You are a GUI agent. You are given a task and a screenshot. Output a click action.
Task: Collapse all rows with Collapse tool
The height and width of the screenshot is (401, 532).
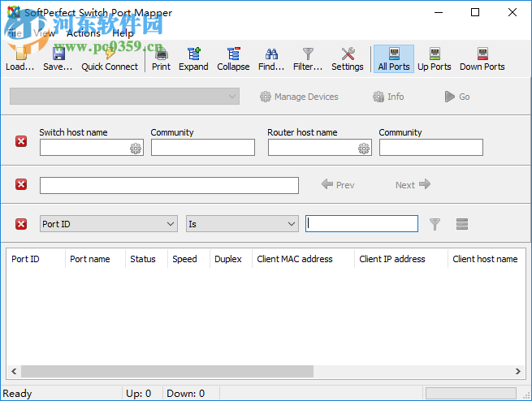coord(233,59)
